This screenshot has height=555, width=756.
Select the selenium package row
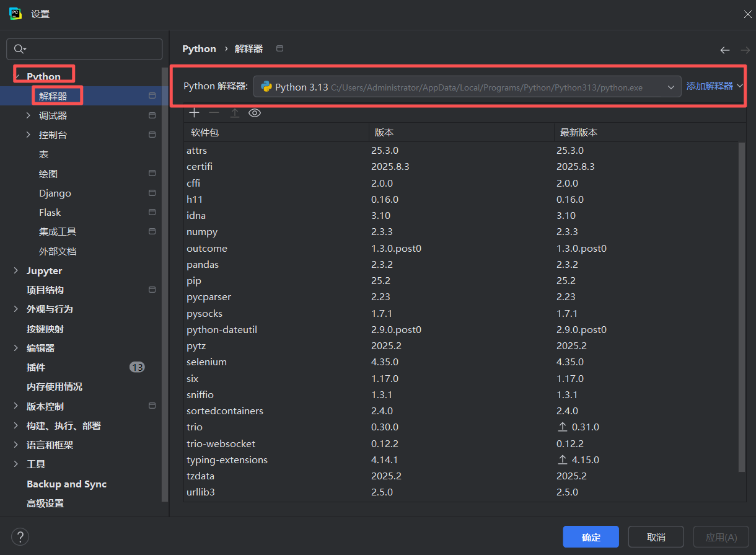461,362
